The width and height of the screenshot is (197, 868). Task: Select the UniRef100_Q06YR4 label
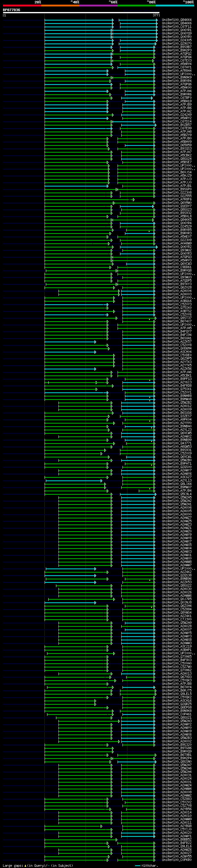coord(177,223)
